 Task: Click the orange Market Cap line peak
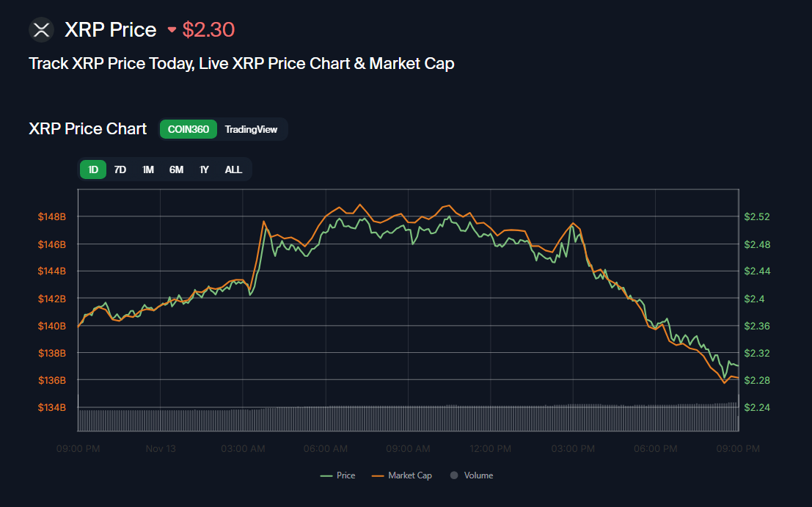tap(359, 205)
